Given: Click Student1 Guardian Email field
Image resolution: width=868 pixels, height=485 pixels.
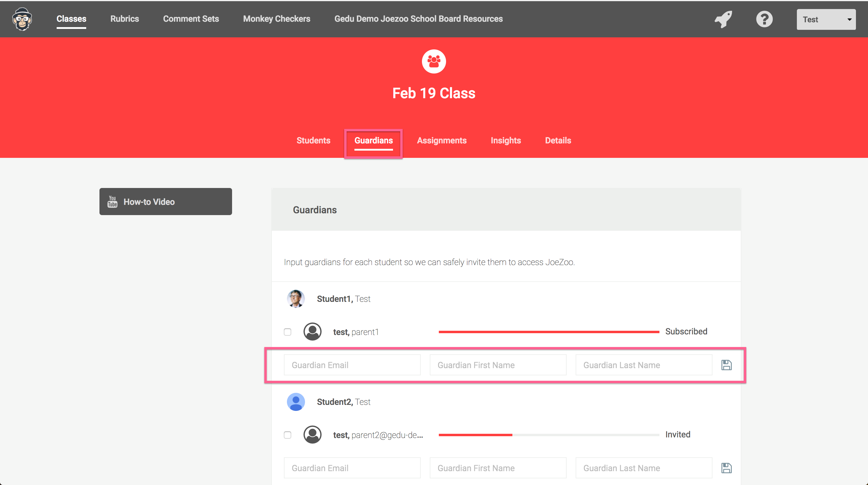Looking at the screenshot, I should [352, 365].
